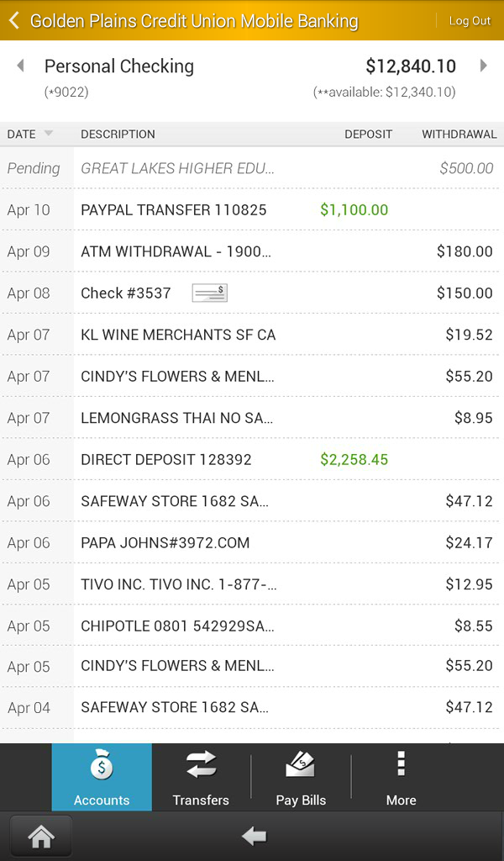The width and height of the screenshot is (504, 861).
Task: Tap the ATM WITHDRAWAL entry from Apr 09
Action: click(252, 251)
